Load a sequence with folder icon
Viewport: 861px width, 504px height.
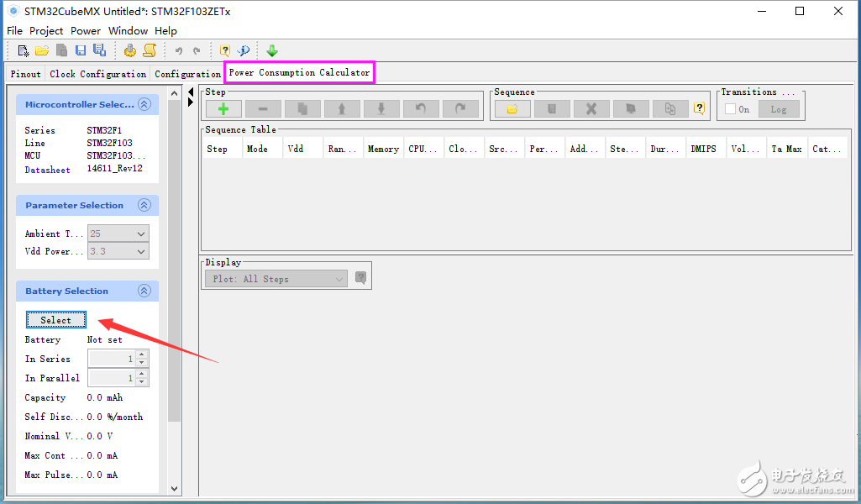512,108
